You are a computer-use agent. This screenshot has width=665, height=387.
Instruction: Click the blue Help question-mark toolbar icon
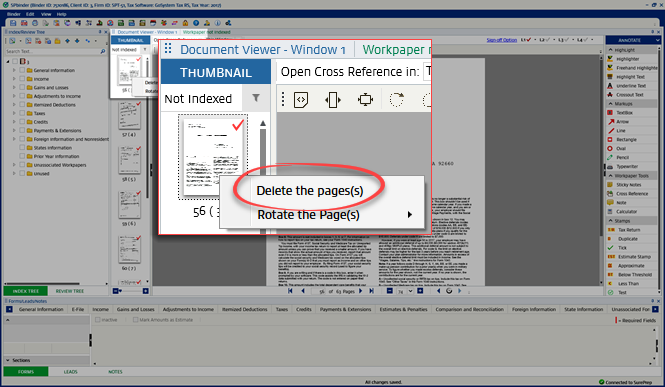tap(196, 23)
